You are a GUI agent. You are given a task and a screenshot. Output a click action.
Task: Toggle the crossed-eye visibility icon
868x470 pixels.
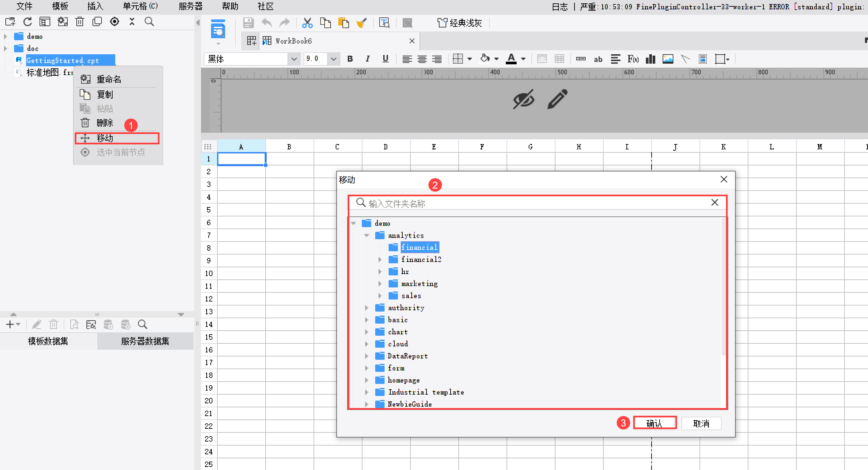point(523,99)
